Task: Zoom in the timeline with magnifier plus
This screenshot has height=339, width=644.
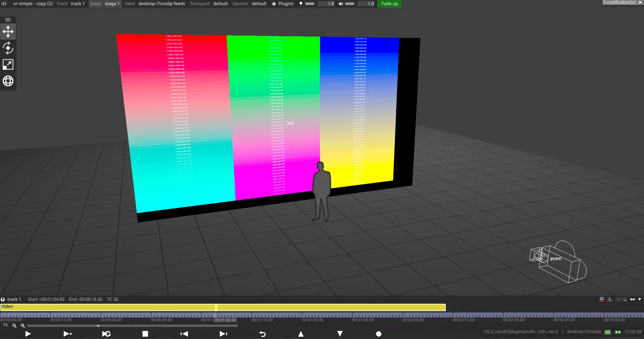Action: click(23, 326)
